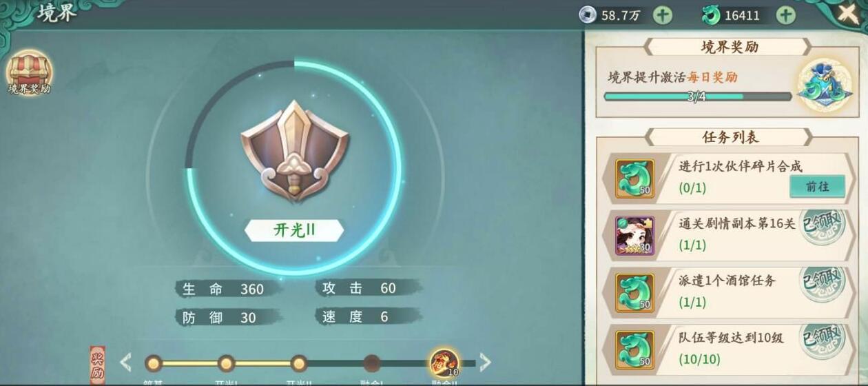
Task: Open the red 奖励 tag beside timeline
Action: (x=98, y=365)
